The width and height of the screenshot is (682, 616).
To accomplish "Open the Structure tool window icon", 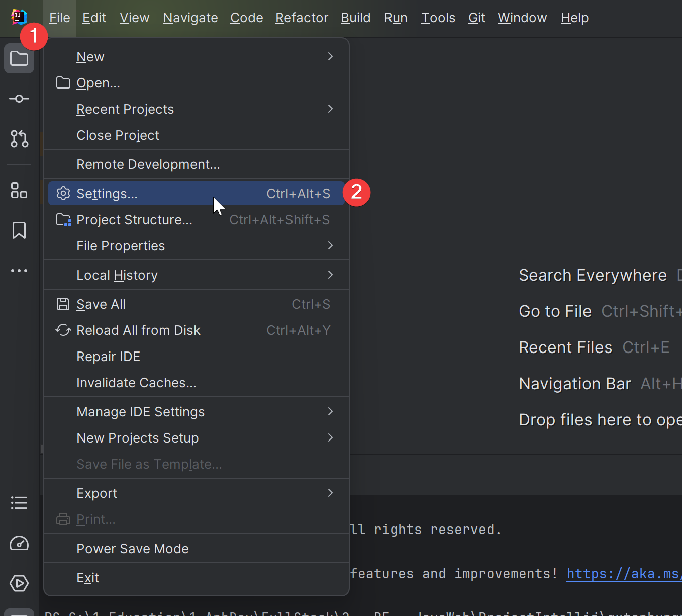I will (19, 190).
